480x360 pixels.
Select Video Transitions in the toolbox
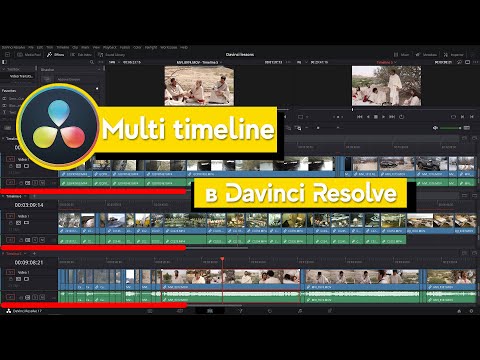click(x=21, y=76)
